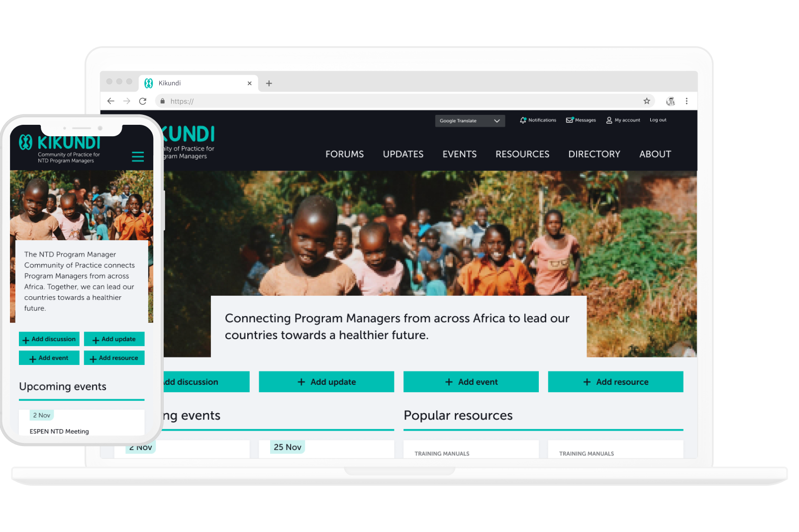The height and width of the screenshot is (532, 799).
Task: Click the browser profile avatar icon
Action: point(671,101)
